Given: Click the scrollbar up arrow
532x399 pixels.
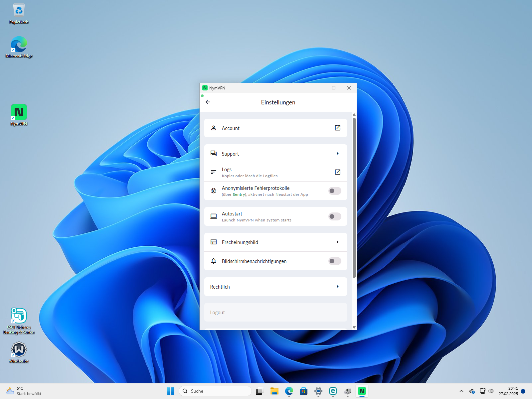Looking at the screenshot, I should point(354,114).
